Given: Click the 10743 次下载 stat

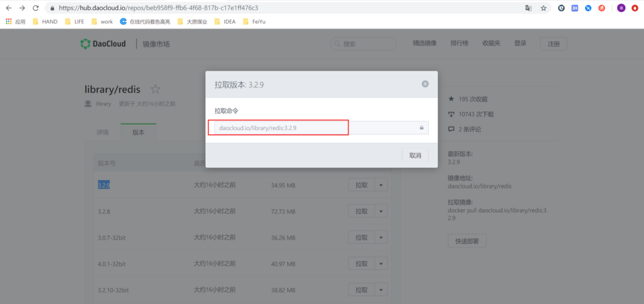Looking at the screenshot, I should (471, 114).
